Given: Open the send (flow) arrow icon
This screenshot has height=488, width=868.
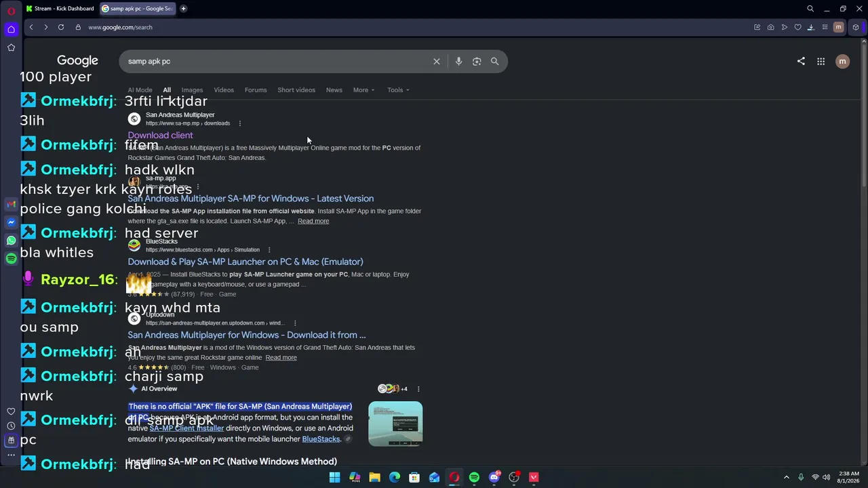Looking at the screenshot, I should click(784, 27).
